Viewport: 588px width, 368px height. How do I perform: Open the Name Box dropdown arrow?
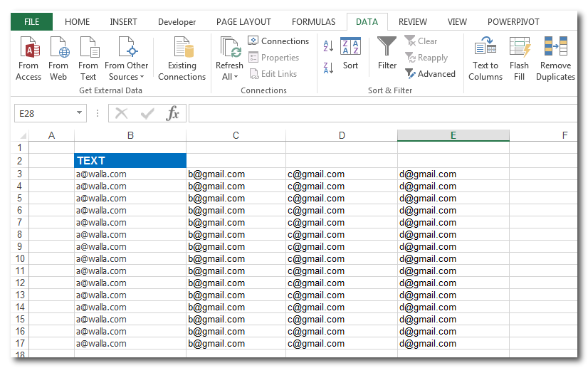[x=79, y=113]
